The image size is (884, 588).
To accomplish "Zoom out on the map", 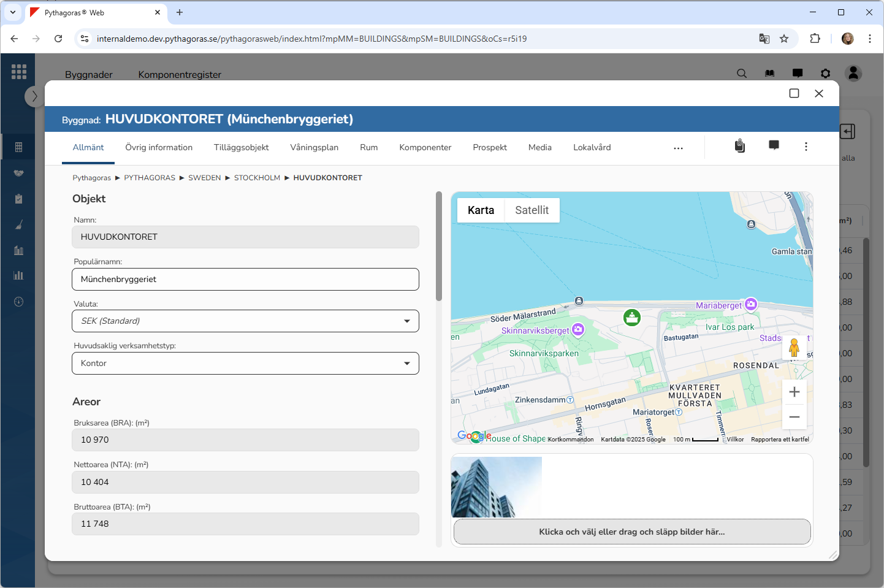I will tap(794, 417).
